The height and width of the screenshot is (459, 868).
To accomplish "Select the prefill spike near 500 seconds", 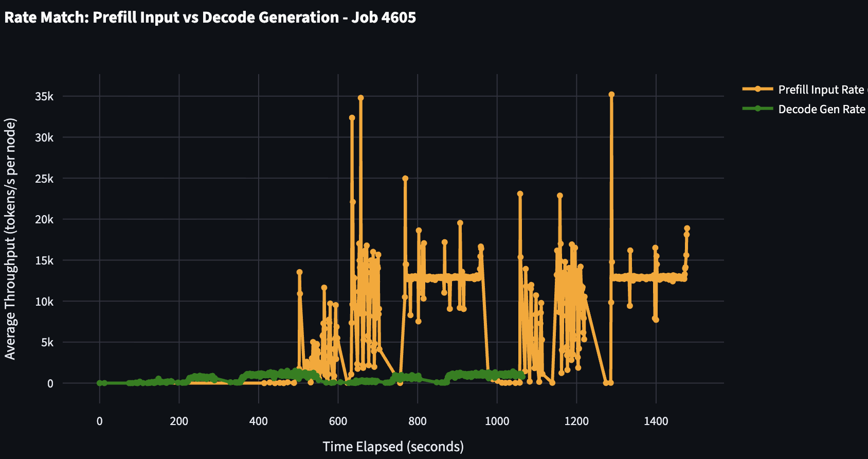I will pyautogui.click(x=299, y=272).
